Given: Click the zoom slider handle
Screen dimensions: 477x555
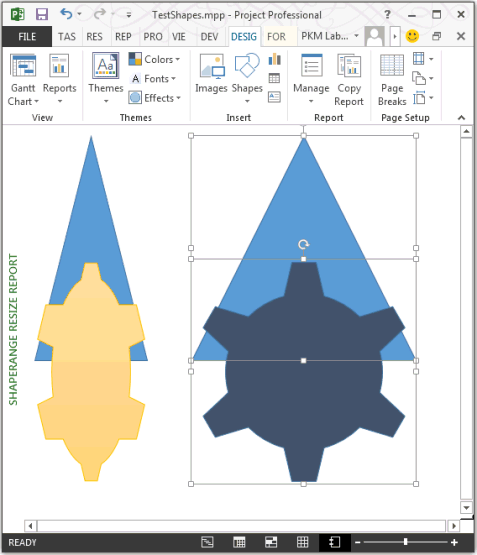Looking at the screenshot, I should [406, 542].
